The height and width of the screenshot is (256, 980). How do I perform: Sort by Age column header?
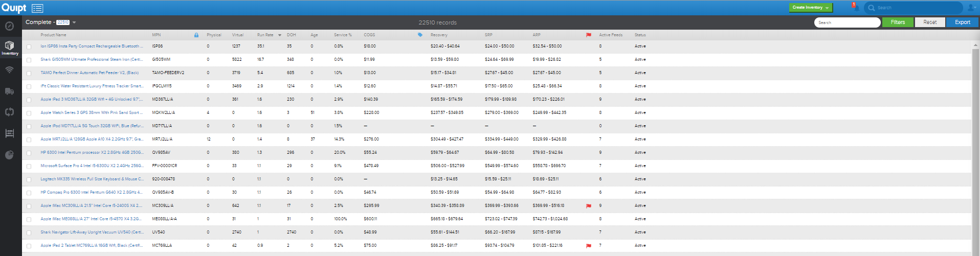(x=314, y=35)
